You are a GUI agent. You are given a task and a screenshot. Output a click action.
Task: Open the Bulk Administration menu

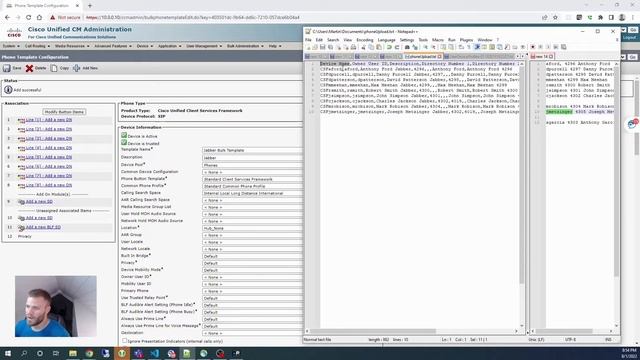click(x=245, y=46)
